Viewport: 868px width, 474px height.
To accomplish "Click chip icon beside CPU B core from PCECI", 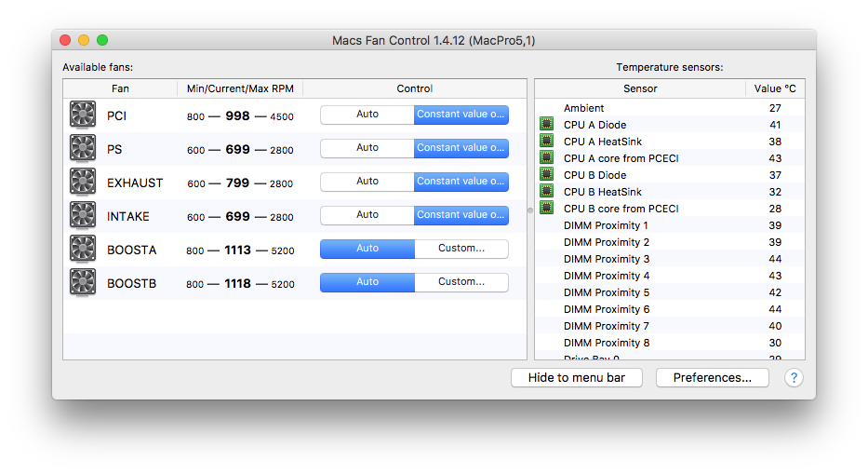I will [x=546, y=208].
